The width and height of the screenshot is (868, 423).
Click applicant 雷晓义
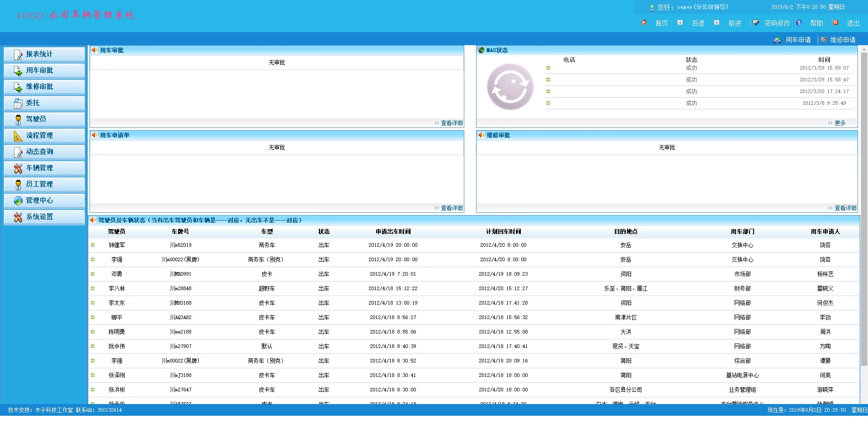pyautogui.click(x=825, y=288)
